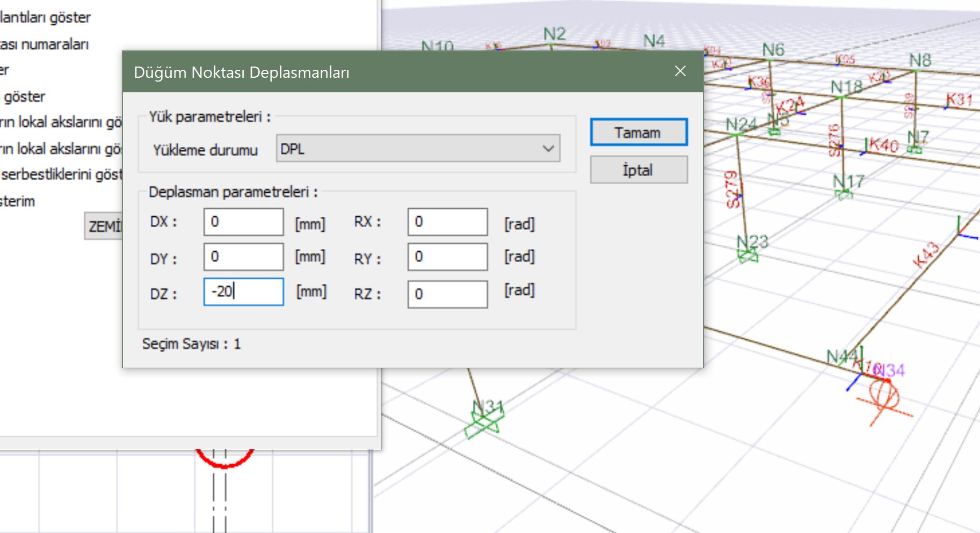Click the 'serbestliklerini göst' option text
This screenshot has width=980, height=533.
pos(62,174)
